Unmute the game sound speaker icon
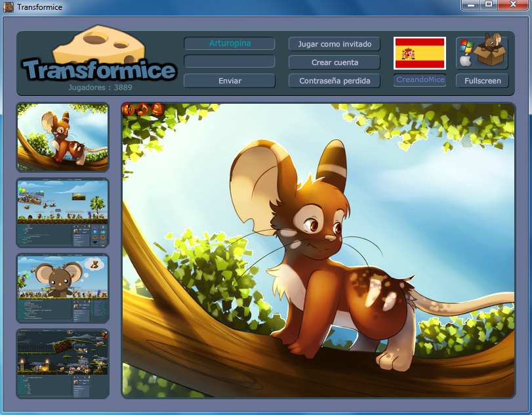532x415 pixels. pos(127,110)
